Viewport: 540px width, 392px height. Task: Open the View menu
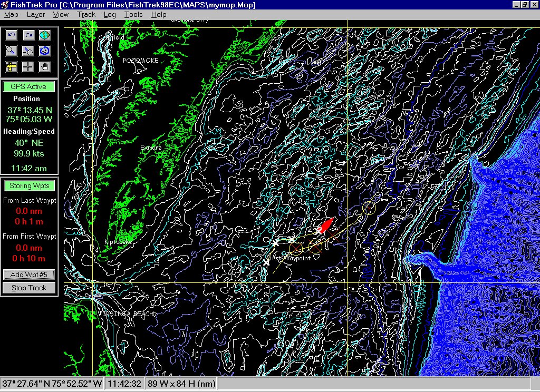[x=61, y=14]
